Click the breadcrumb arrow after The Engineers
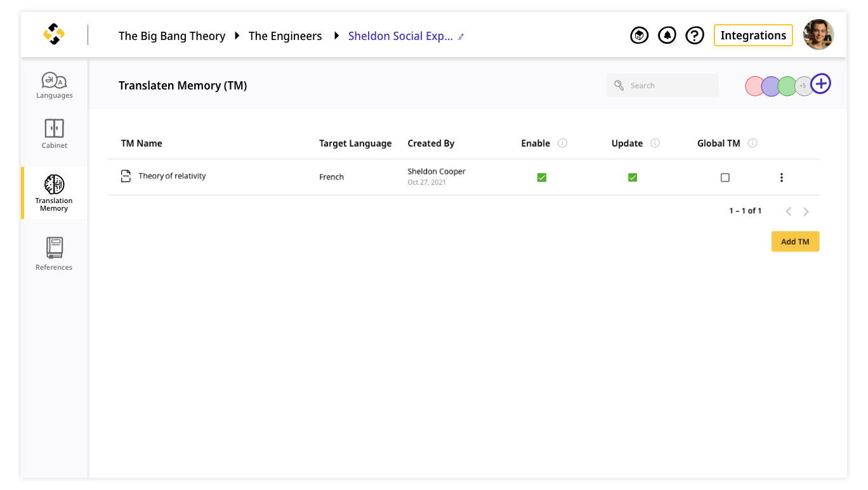 (x=337, y=36)
